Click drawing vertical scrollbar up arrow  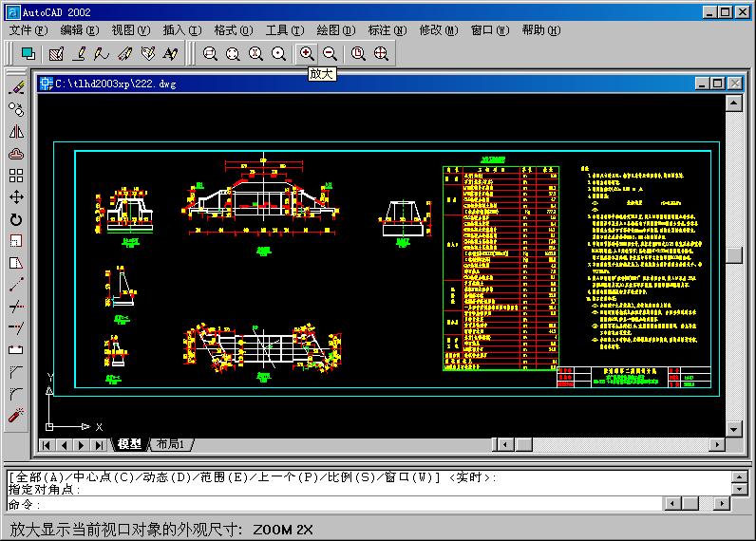(733, 103)
